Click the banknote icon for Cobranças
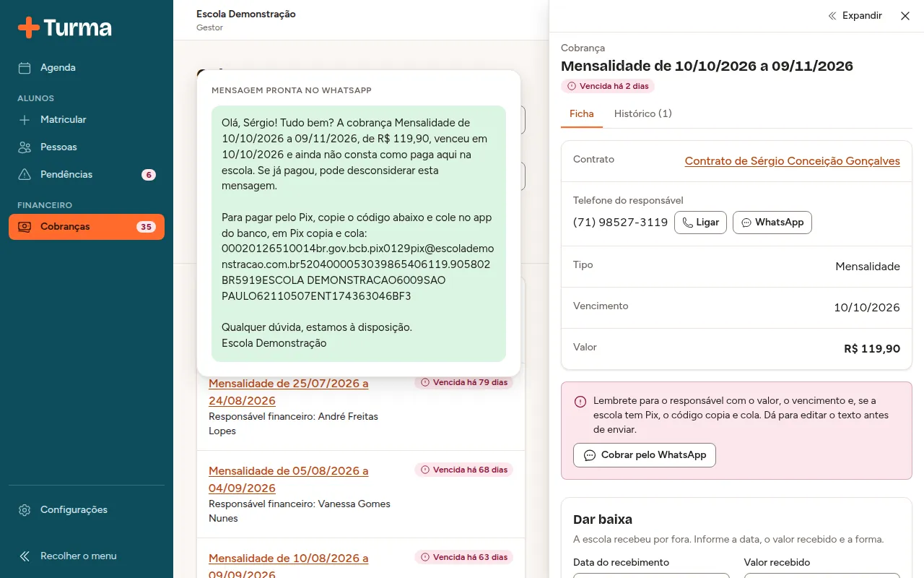The image size is (924, 578). coord(25,227)
